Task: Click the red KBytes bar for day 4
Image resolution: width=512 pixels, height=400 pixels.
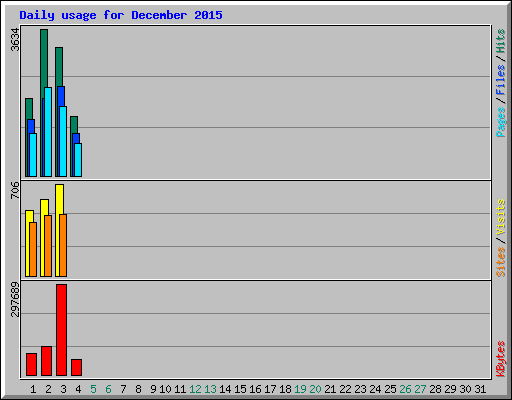Action: [x=76, y=367]
